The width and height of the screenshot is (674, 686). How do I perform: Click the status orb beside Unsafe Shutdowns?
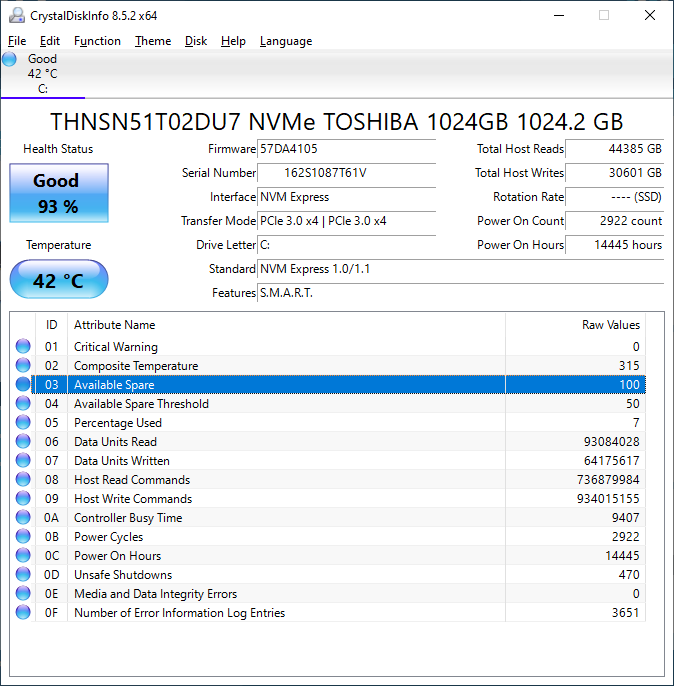[23, 575]
